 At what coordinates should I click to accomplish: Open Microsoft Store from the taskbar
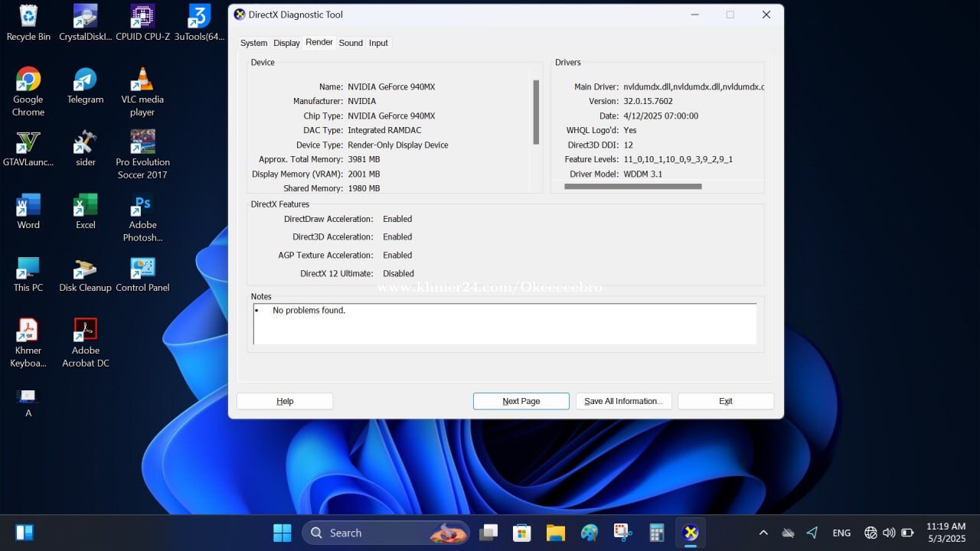click(522, 533)
